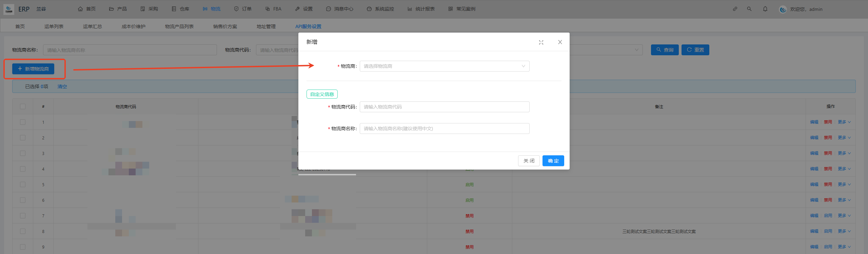Viewport: 868px width, 254px height.
Task: Click the link icon in top header
Action: (735, 9)
